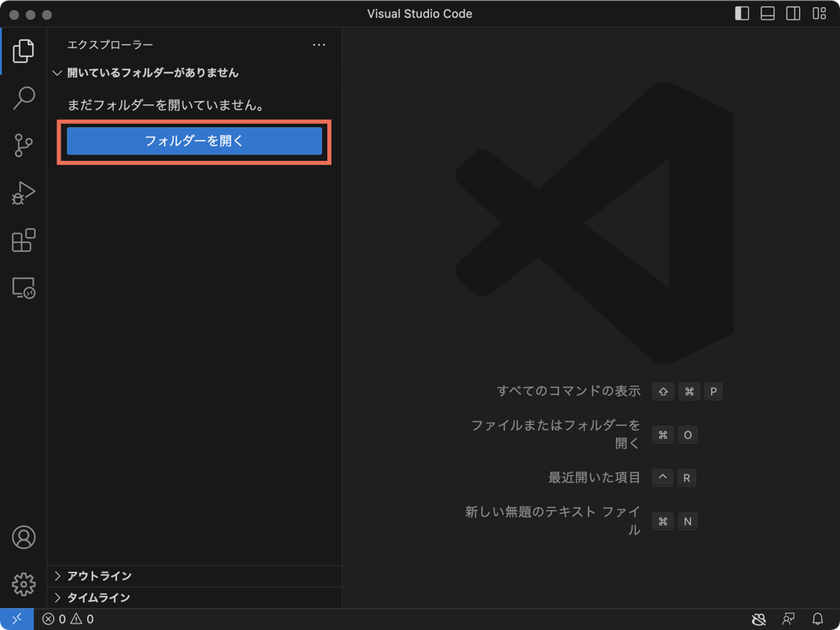Open the Explorer view in activity bar
This screenshot has width=840, height=630.
pyautogui.click(x=24, y=51)
